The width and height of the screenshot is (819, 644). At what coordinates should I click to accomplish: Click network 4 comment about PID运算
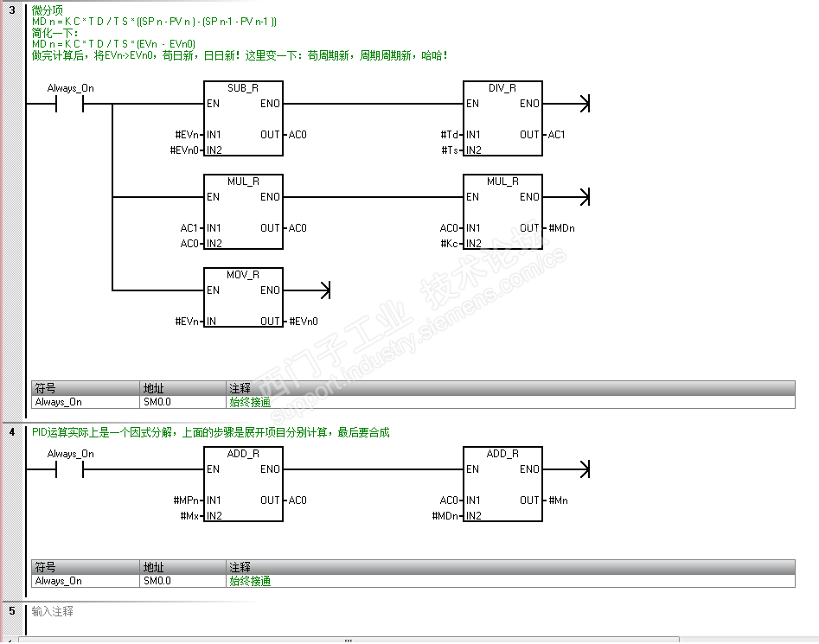tap(210, 432)
